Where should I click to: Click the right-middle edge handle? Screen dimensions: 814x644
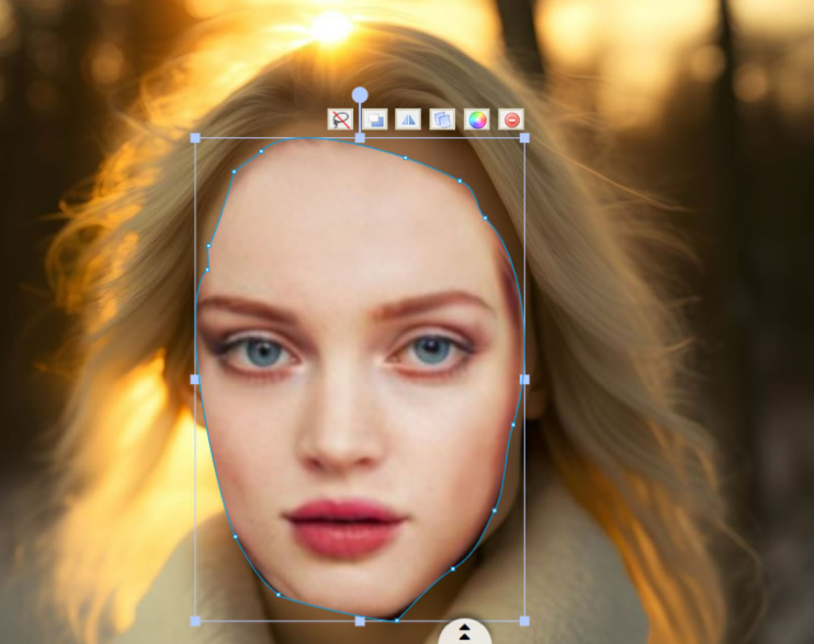(525, 379)
